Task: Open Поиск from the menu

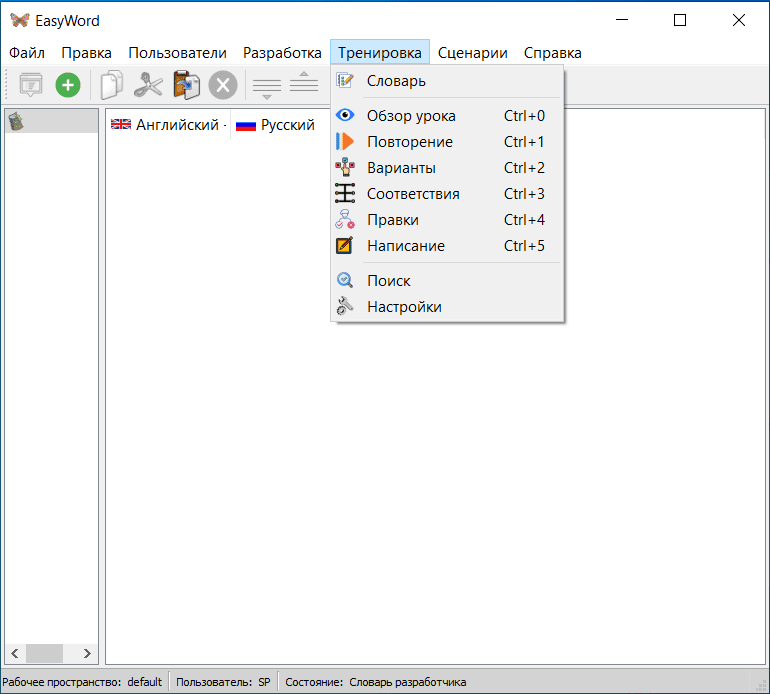Action: click(x=447, y=280)
